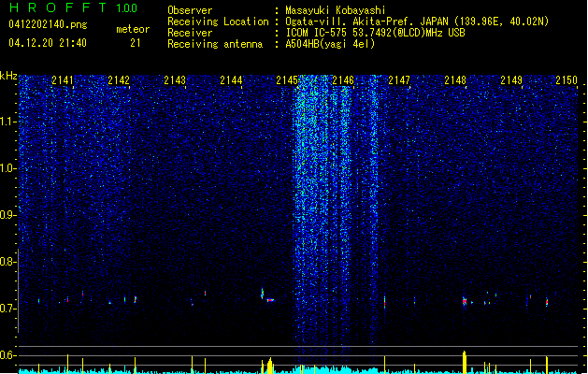Click the 0.6 kHz frequency axis label
The width and height of the screenshot is (588, 374).
point(7,355)
